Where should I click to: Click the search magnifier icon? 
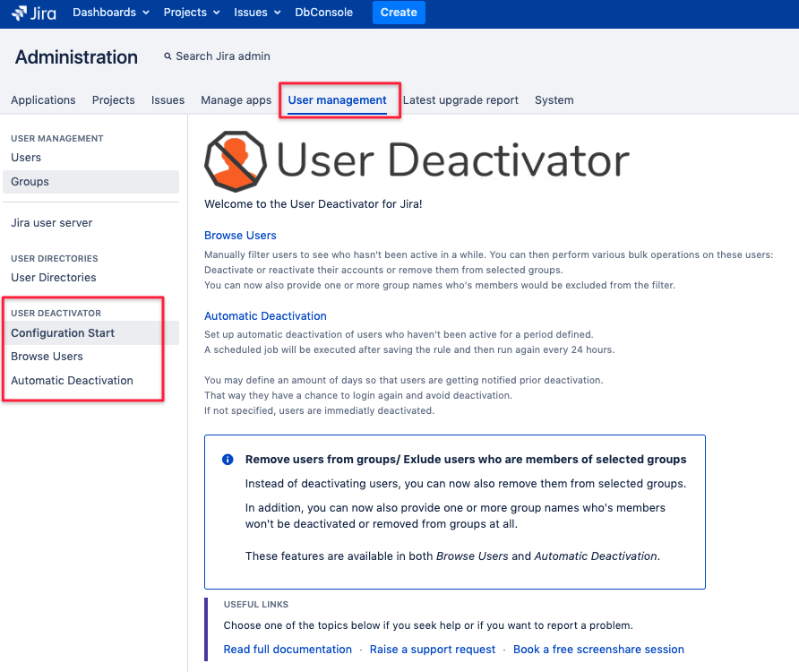tap(168, 56)
